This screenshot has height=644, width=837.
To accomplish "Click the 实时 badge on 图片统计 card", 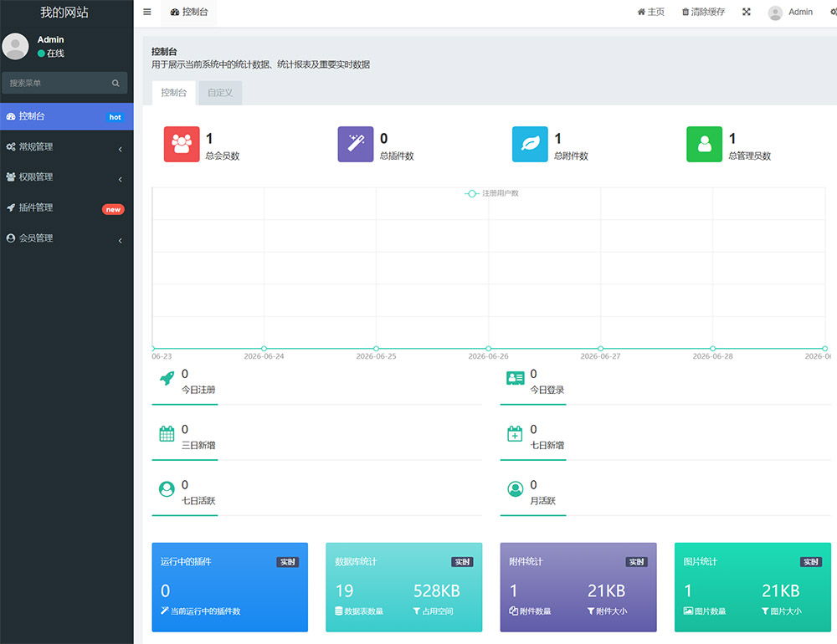I will click(x=811, y=562).
